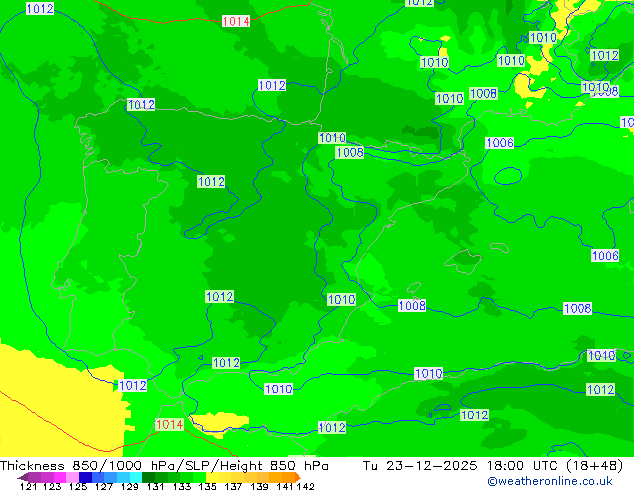
Task: Click the 1012 label in the top-left corner
Action: point(40,8)
